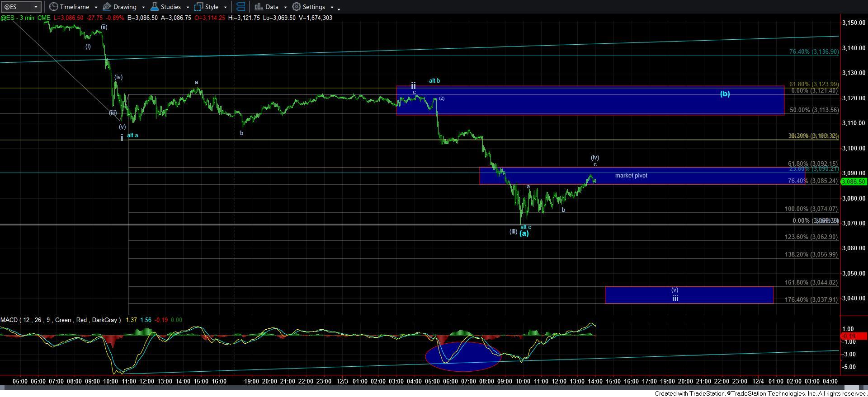Click the 'market pivot' label
Image resolution: width=868 pixels, height=397 pixels.
click(x=631, y=176)
